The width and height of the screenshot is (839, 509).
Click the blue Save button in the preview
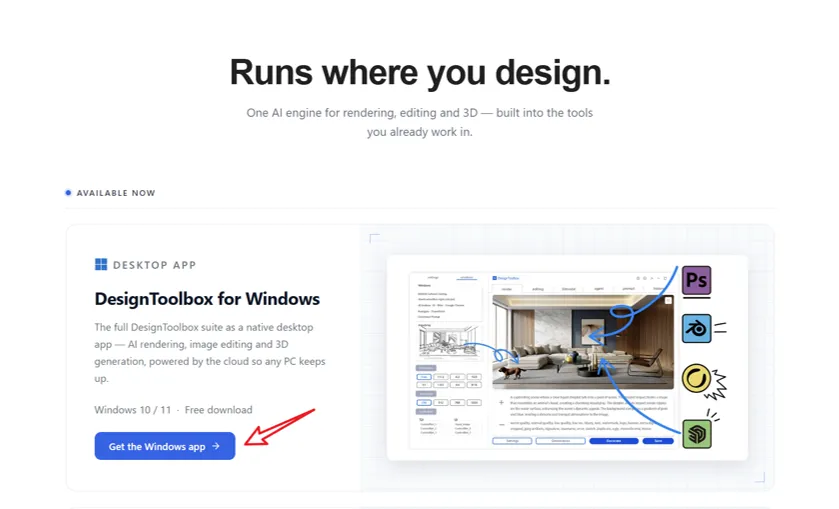click(x=658, y=440)
